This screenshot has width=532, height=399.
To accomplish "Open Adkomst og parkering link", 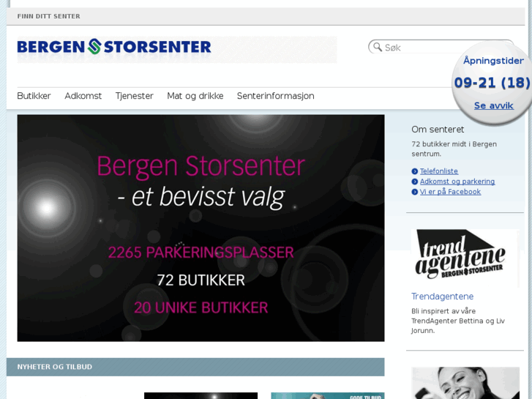I will pos(457,182).
